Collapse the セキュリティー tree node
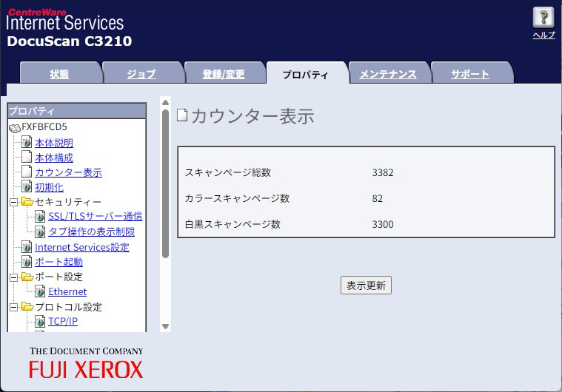 pyautogui.click(x=13, y=202)
